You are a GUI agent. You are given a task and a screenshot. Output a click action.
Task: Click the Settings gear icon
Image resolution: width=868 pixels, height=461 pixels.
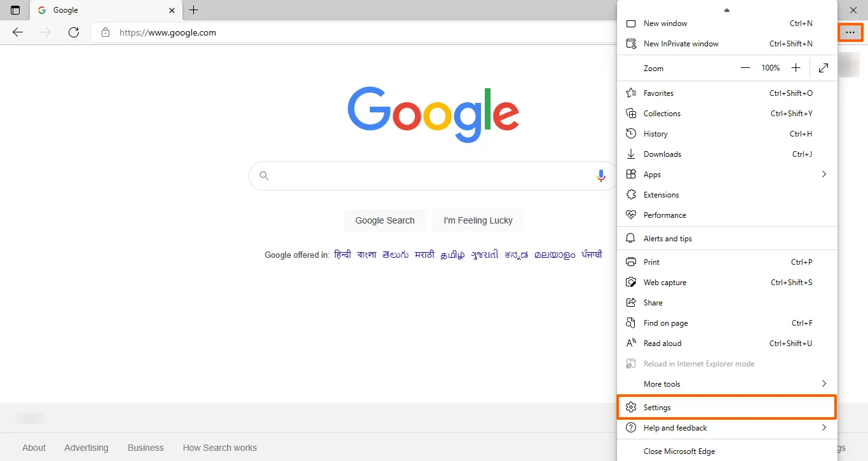[631, 408]
